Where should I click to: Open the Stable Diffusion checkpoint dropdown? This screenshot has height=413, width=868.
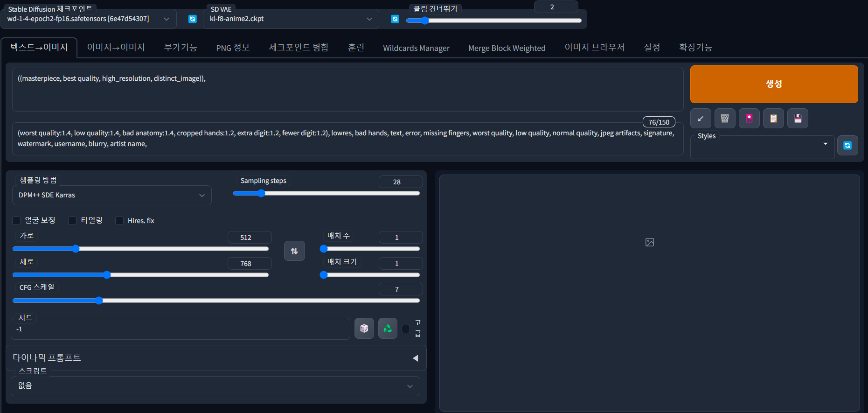tap(89, 19)
